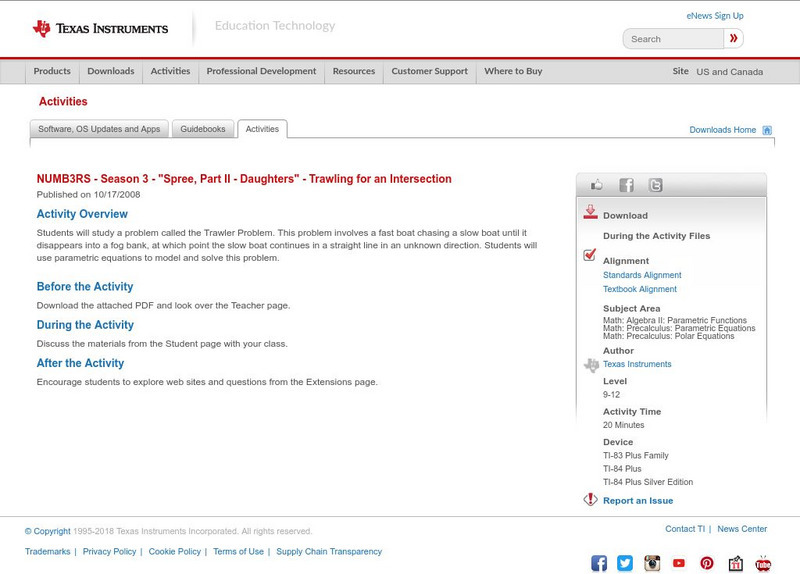
Task: Open the footer Instagram social icon
Action: 652,563
